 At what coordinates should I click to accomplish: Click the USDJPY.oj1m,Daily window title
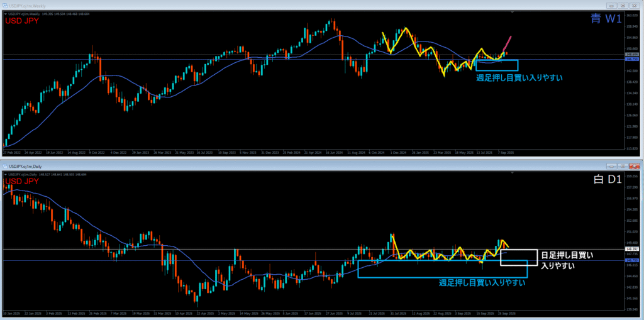pos(26,167)
